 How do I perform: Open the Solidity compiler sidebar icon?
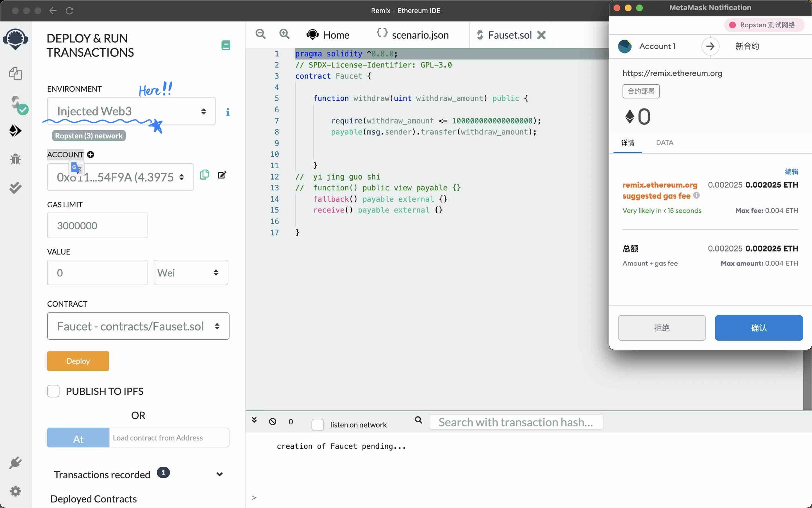(x=16, y=103)
